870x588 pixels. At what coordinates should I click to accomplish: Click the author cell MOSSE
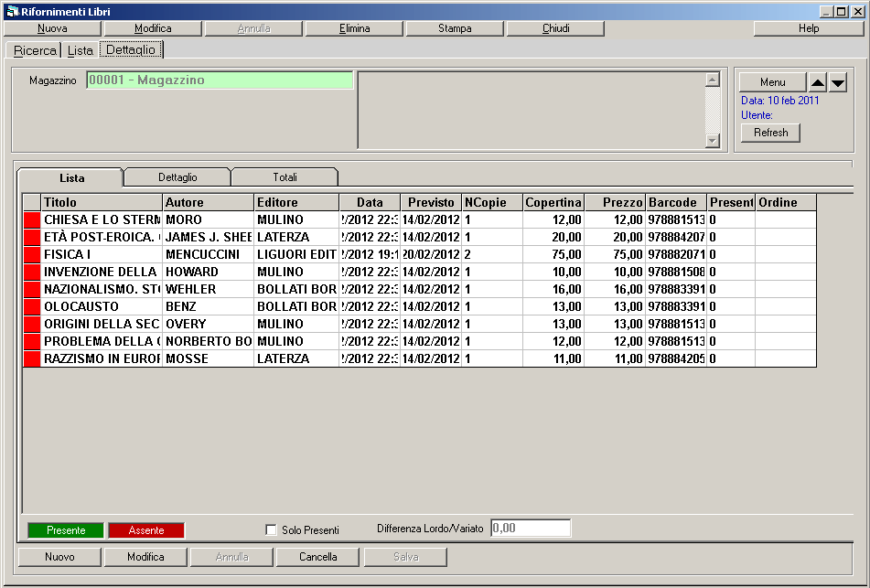pyautogui.click(x=208, y=358)
